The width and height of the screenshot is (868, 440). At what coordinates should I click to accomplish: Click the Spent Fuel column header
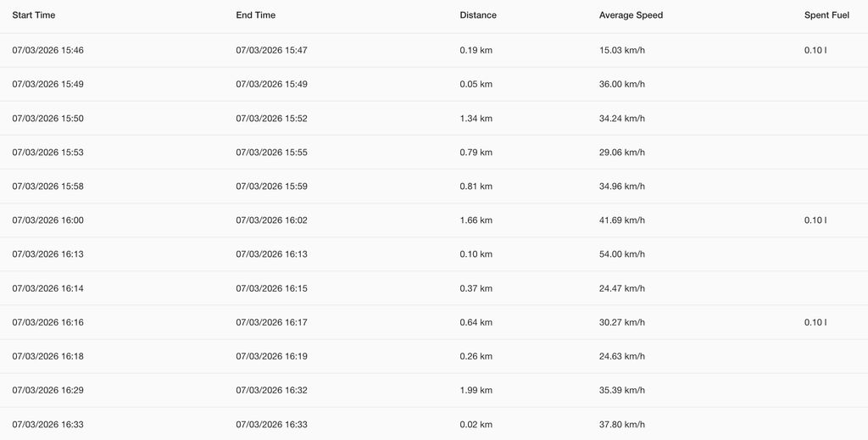coord(826,15)
